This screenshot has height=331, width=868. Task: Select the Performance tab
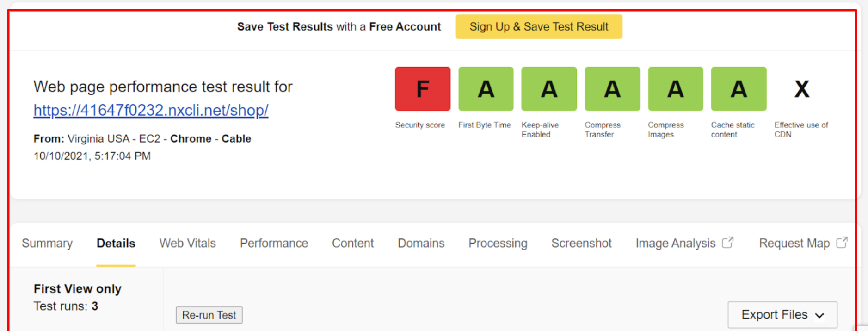[274, 244]
